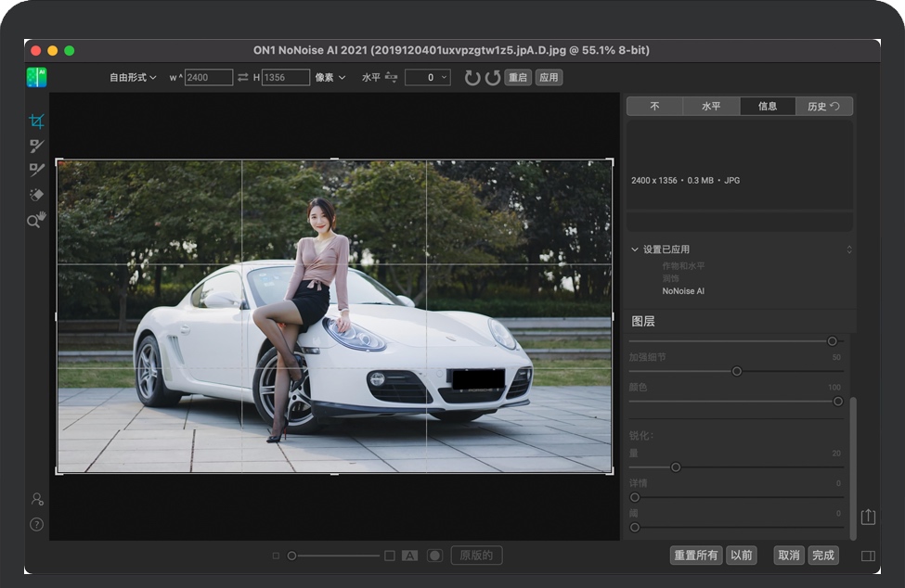
Task: Collapse the 设置已应用 section
Action: coord(635,249)
